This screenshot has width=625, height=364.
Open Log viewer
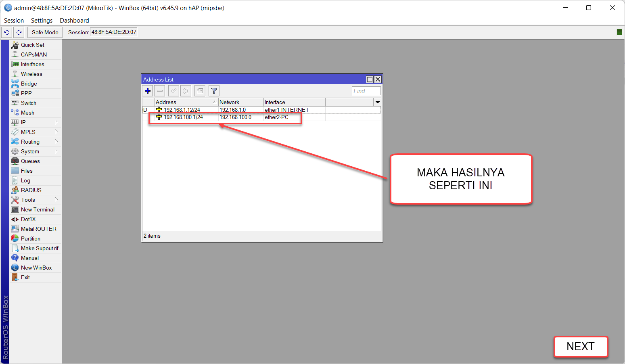pos(36,180)
